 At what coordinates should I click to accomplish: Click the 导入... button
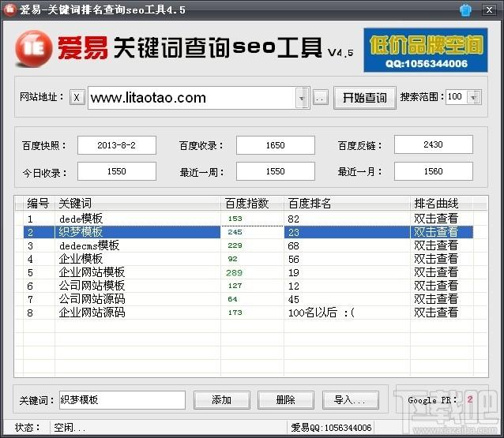351,400
